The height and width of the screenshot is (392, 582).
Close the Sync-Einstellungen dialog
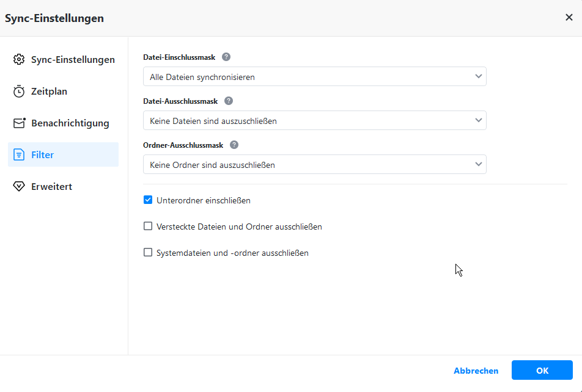[x=569, y=18]
